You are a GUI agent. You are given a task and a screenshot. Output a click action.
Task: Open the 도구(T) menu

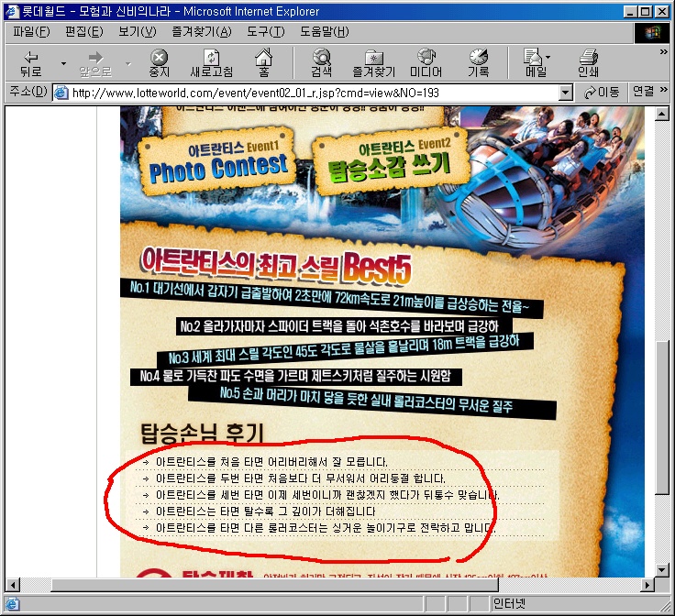(x=266, y=32)
